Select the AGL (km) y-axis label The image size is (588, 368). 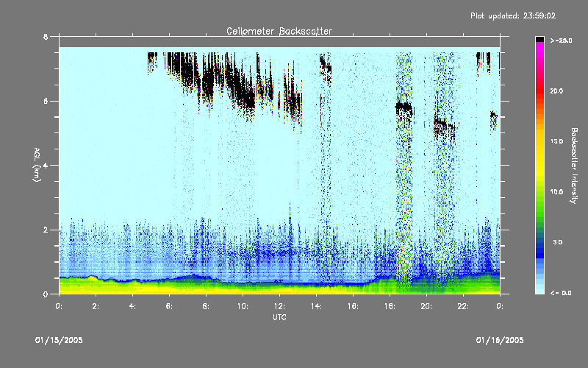pos(37,165)
